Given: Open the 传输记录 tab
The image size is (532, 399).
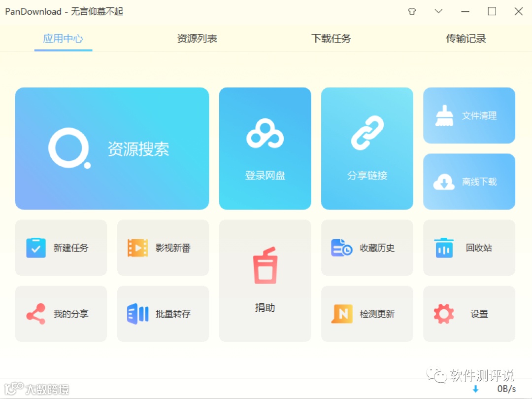Looking at the screenshot, I should pyautogui.click(x=466, y=38).
